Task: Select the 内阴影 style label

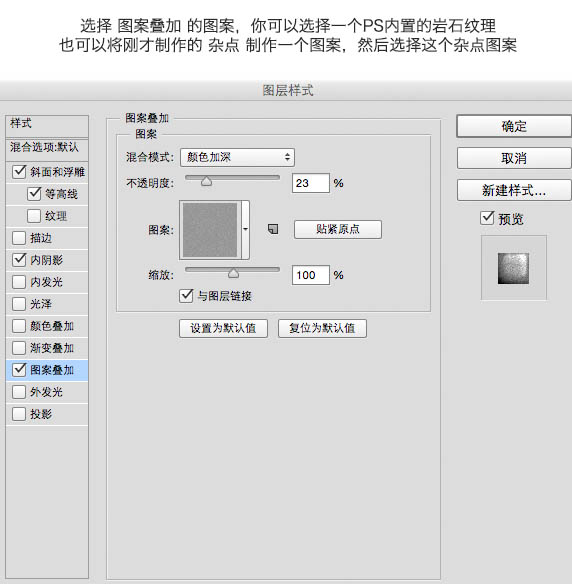Action: 47,260
